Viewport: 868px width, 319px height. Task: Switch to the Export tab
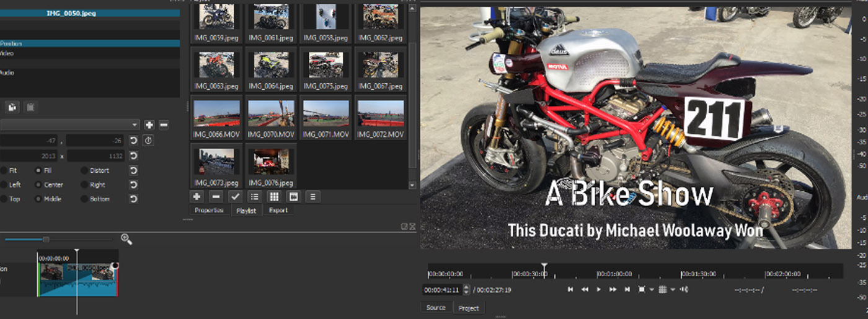pyautogui.click(x=278, y=210)
